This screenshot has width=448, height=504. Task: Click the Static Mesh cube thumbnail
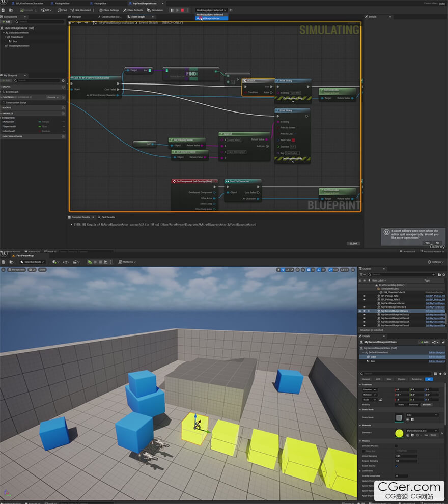coord(399,418)
